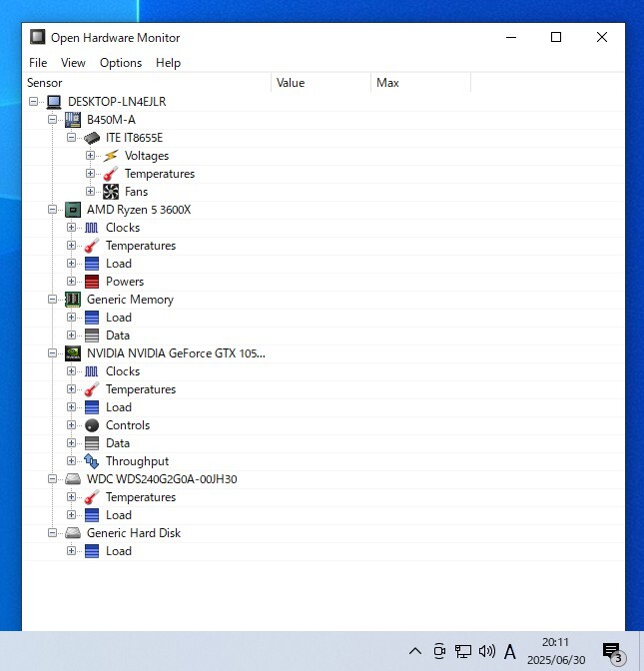Click the DESKTOP-LN4EJLR computer icon
This screenshot has height=671, width=644.
[54, 102]
